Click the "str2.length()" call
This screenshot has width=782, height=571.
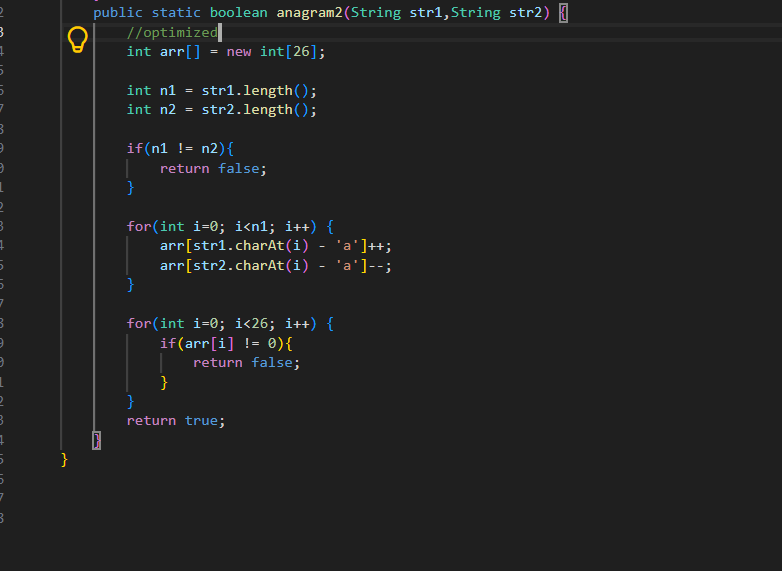(255, 110)
